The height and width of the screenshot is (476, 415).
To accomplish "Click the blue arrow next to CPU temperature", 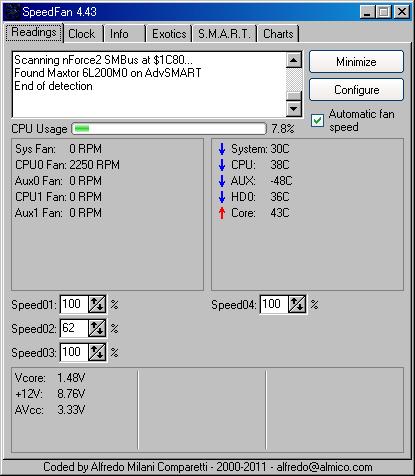I will 222,165.
